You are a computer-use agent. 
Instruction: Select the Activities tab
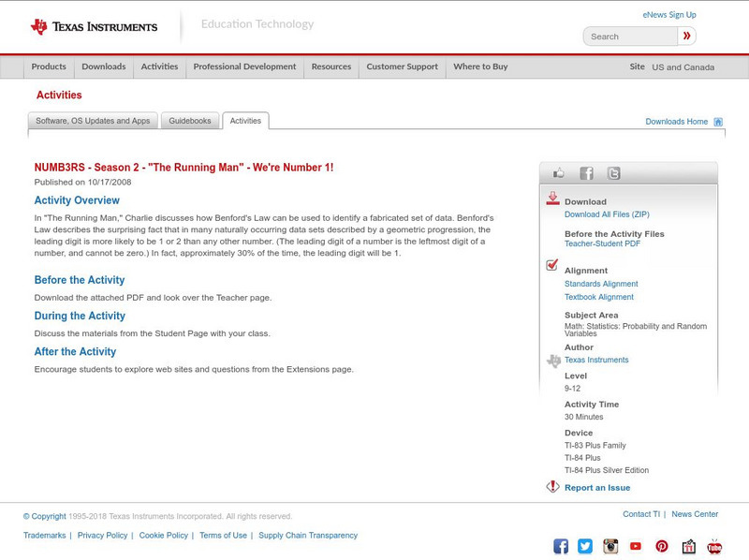click(x=245, y=121)
